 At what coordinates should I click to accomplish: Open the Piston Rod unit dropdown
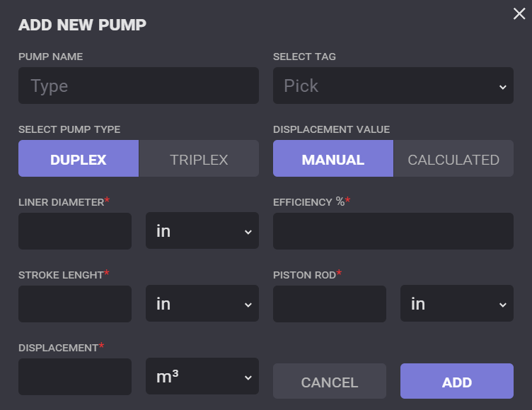point(456,304)
